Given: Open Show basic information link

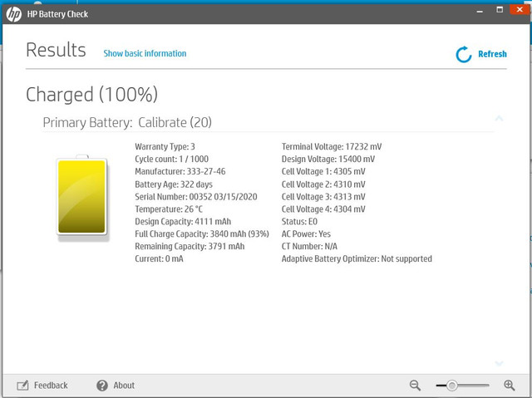Looking at the screenshot, I should pyautogui.click(x=145, y=53).
